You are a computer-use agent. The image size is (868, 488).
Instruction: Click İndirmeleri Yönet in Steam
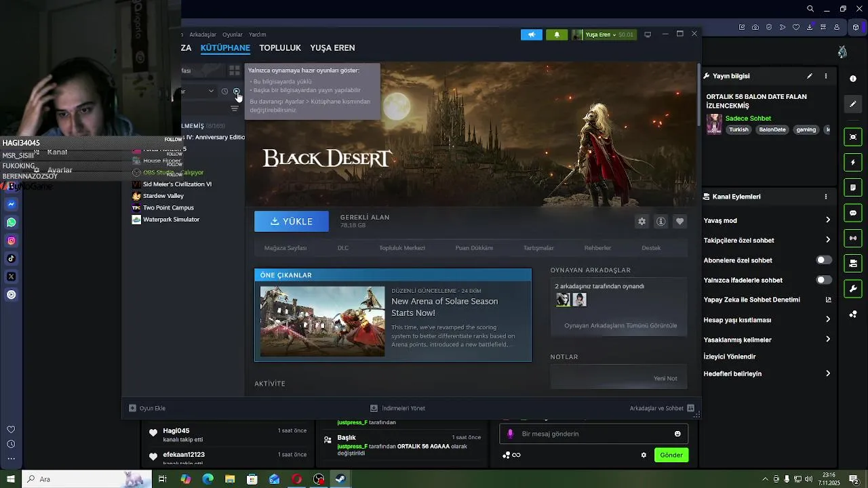click(397, 408)
